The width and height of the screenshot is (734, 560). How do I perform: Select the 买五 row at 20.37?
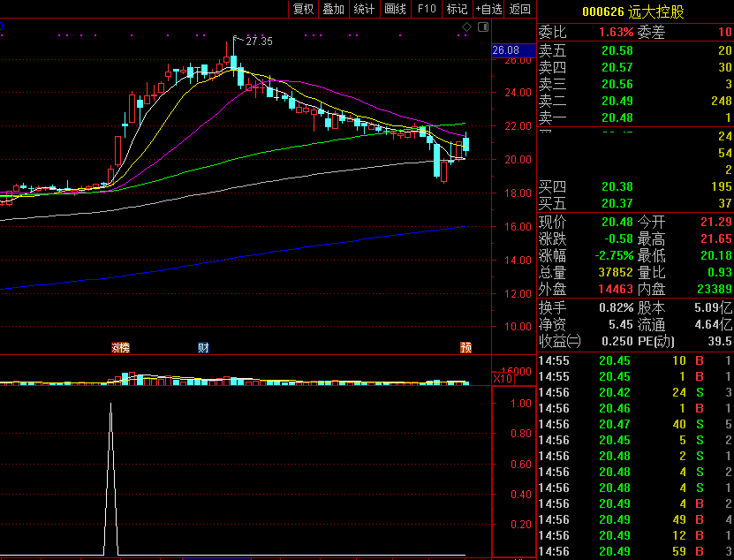tap(635, 204)
